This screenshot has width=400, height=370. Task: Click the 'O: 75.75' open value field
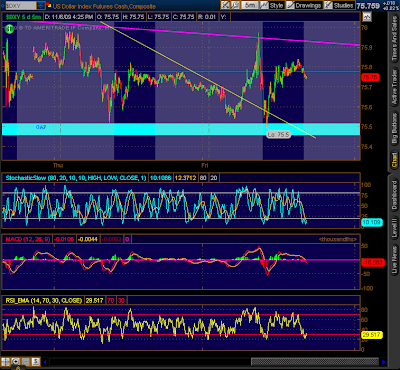point(107,17)
